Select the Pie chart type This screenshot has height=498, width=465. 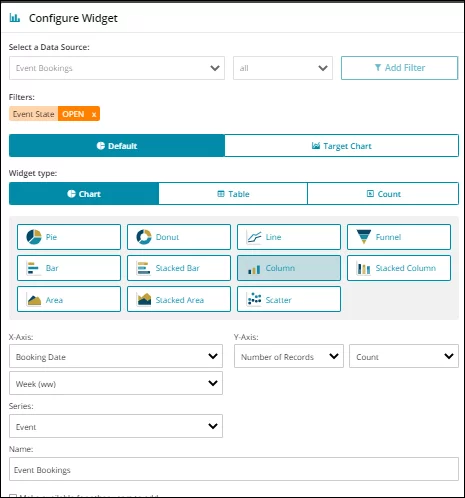click(x=69, y=237)
